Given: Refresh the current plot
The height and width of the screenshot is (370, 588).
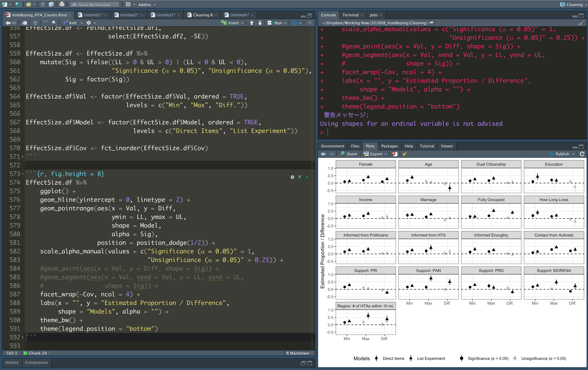Looking at the screenshot, I should (x=582, y=154).
